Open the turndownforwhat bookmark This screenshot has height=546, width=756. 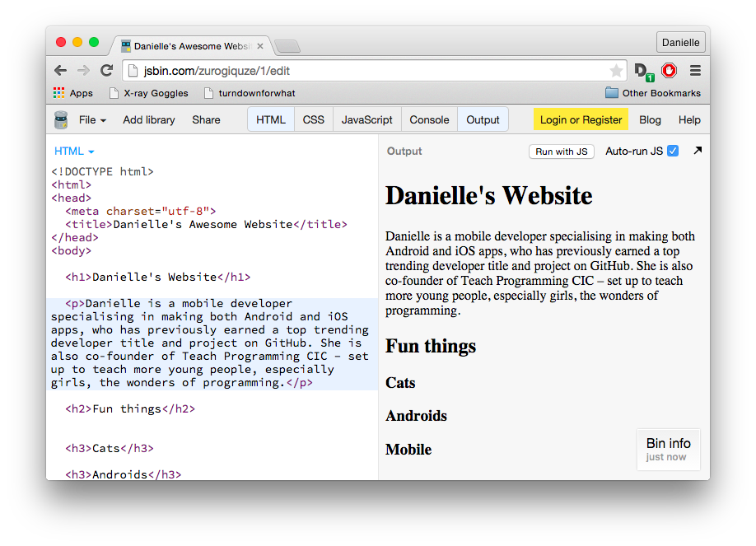click(x=250, y=93)
